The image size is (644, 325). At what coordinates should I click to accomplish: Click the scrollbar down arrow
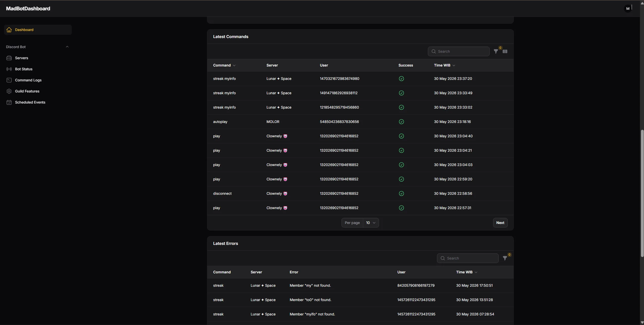tap(642, 322)
